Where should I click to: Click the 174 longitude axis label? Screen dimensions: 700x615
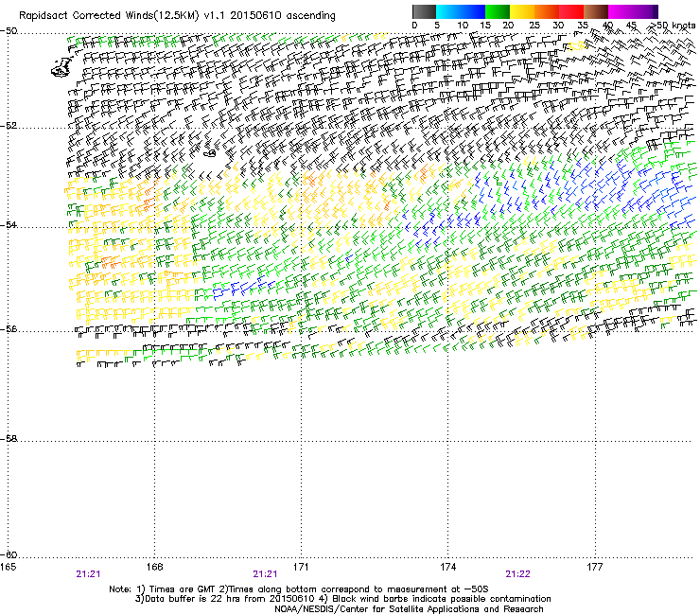click(x=447, y=567)
